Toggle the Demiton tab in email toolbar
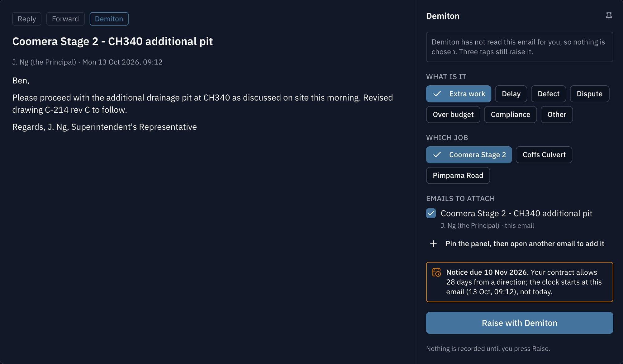Image resolution: width=623 pixels, height=364 pixels. (109, 19)
